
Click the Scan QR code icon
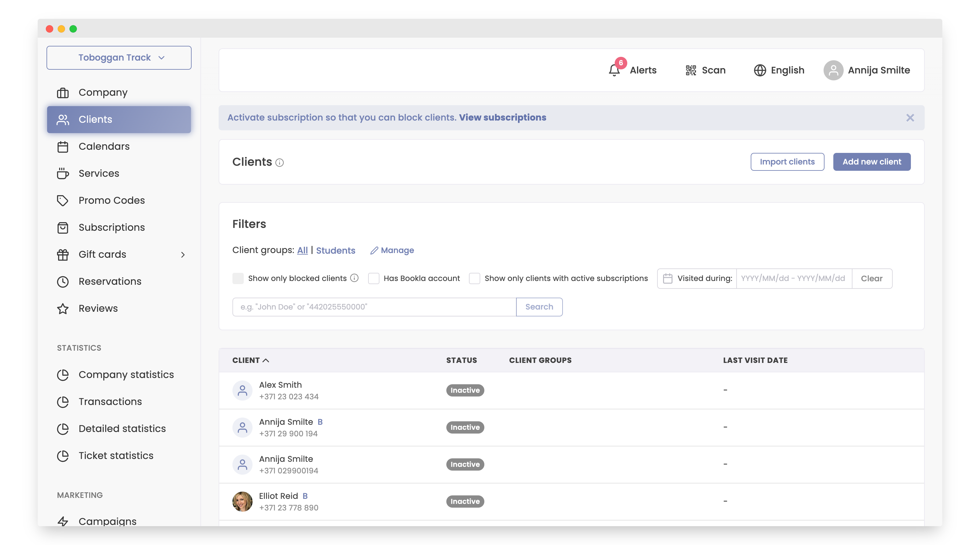690,70
